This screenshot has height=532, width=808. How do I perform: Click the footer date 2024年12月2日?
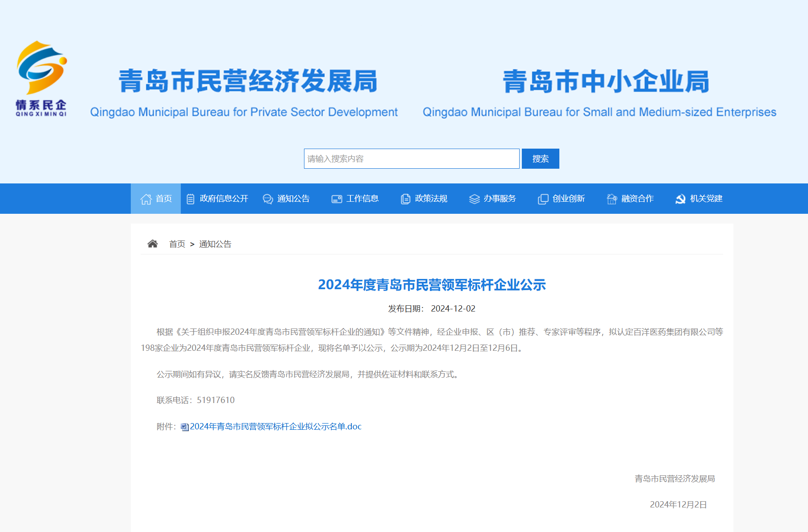[679, 505]
